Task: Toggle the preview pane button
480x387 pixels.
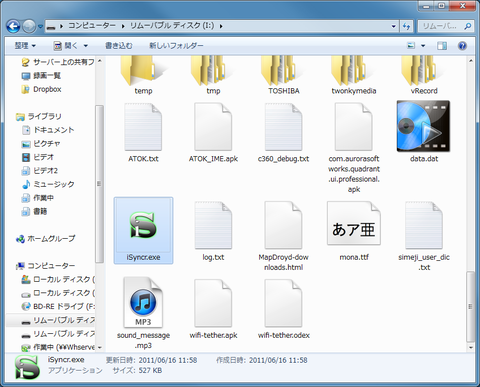Action: pyautogui.click(x=442, y=46)
